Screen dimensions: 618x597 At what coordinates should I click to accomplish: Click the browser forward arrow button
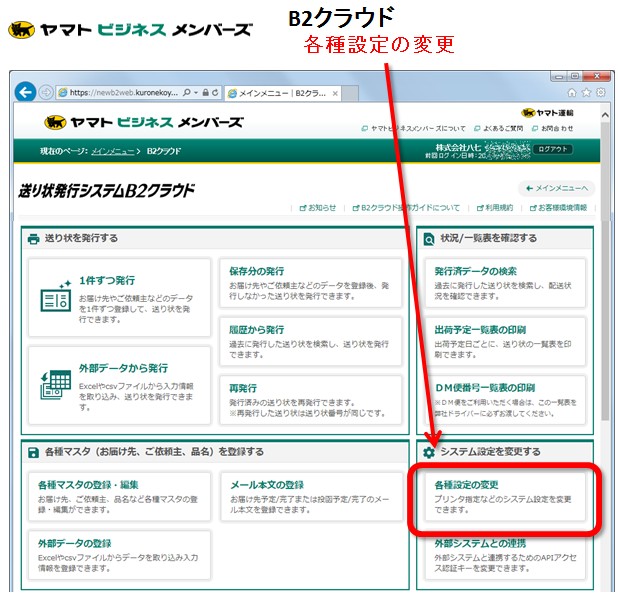(x=47, y=92)
